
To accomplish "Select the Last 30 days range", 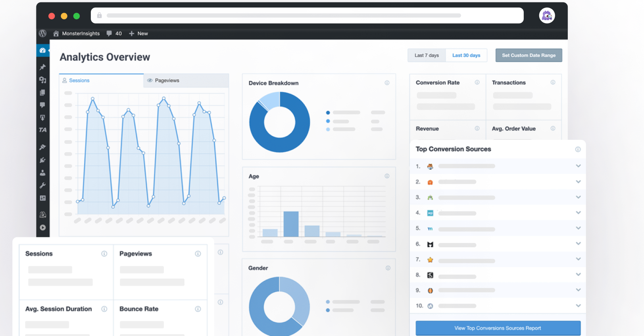I will point(466,55).
